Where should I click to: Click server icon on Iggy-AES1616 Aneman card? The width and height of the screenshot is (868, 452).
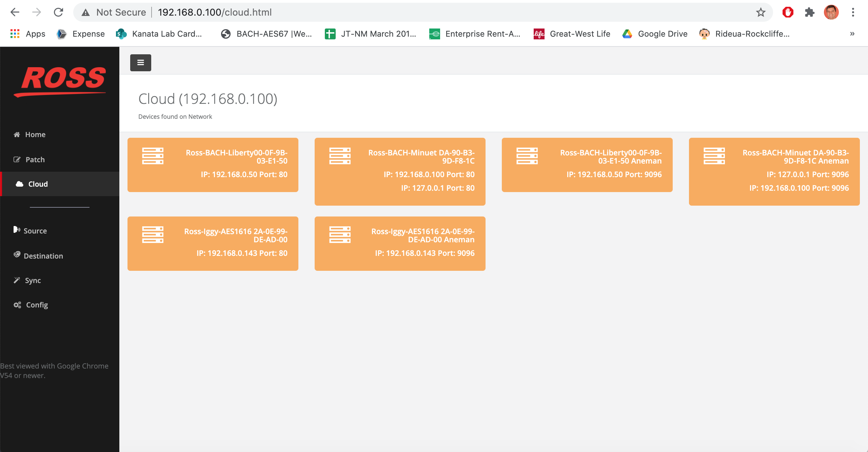[340, 235]
